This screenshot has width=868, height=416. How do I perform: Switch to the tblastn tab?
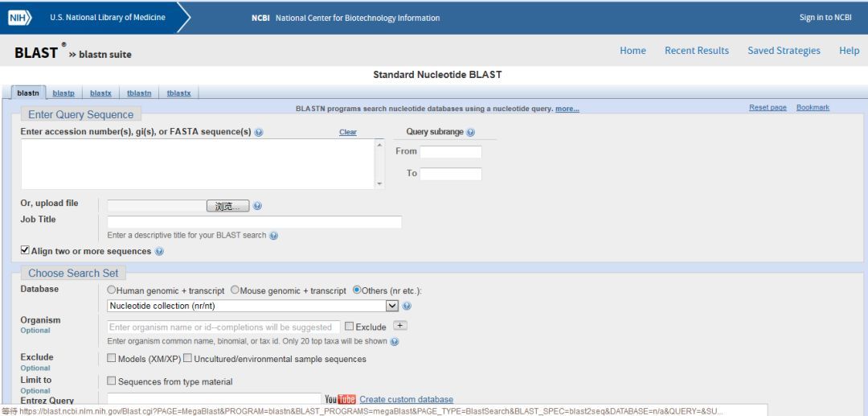[139, 93]
